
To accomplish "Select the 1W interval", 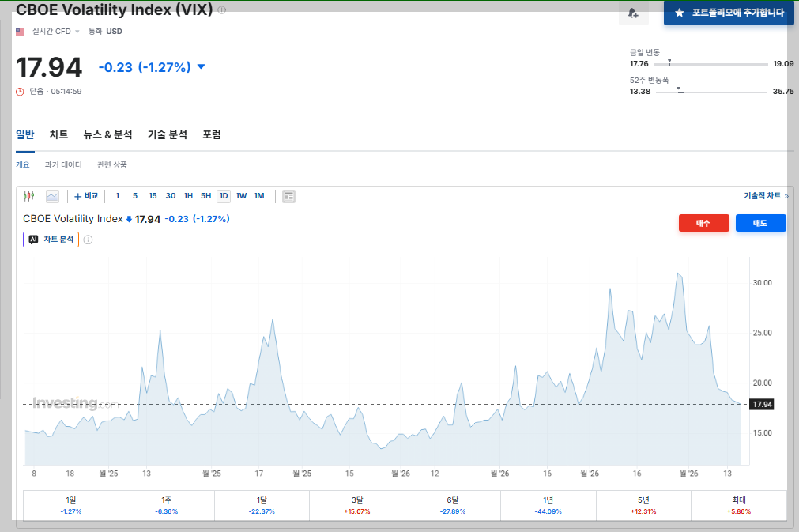I will [x=242, y=196].
